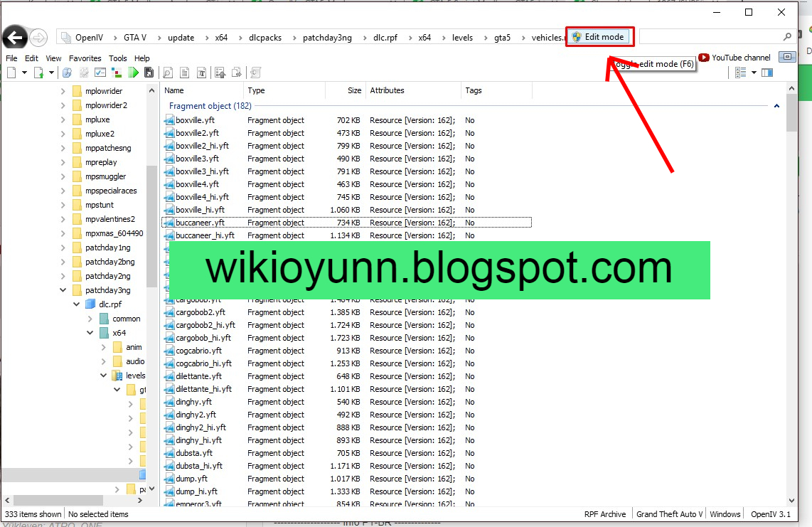The width and height of the screenshot is (812, 527).
Task: Open the Help menu
Action: (142, 58)
